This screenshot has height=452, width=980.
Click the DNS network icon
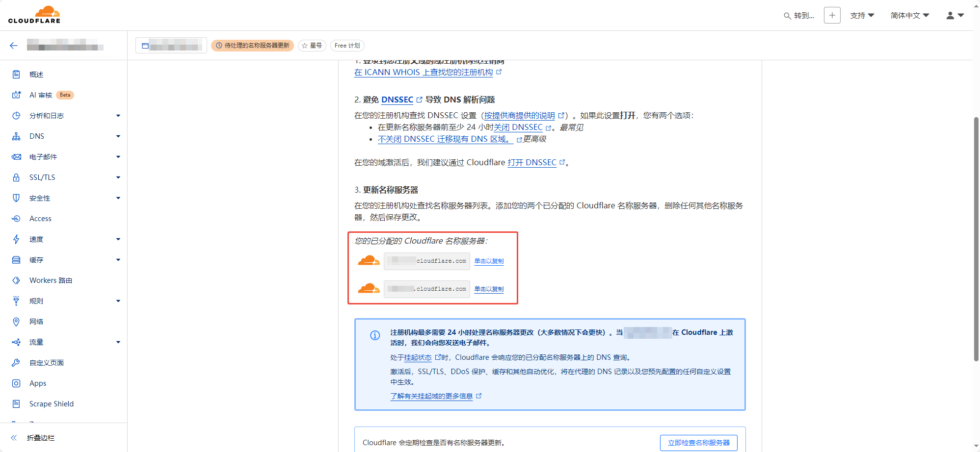[x=16, y=136]
